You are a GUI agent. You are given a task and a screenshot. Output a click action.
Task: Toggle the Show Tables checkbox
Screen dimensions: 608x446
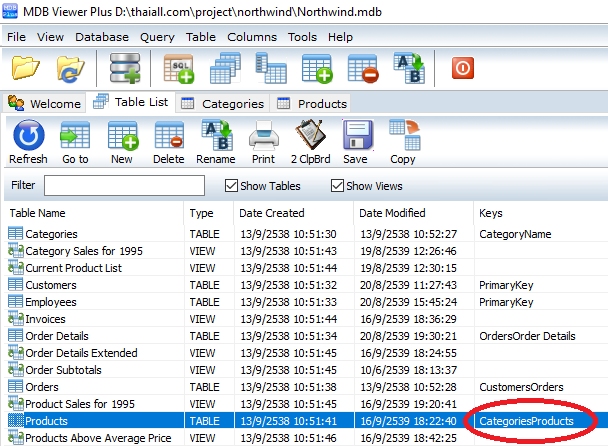pos(233,185)
